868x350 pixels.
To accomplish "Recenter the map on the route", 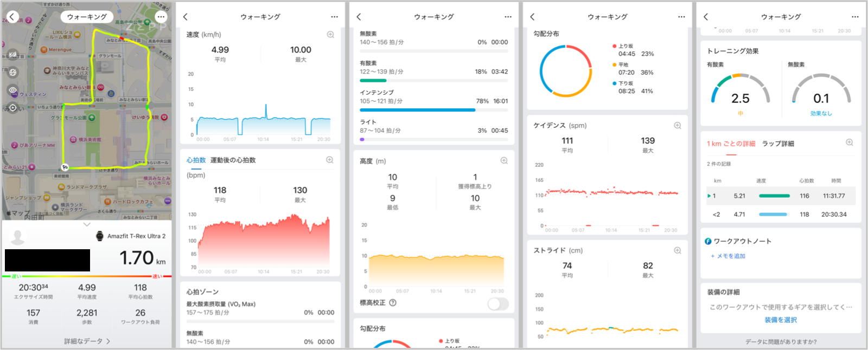I will coord(13,108).
